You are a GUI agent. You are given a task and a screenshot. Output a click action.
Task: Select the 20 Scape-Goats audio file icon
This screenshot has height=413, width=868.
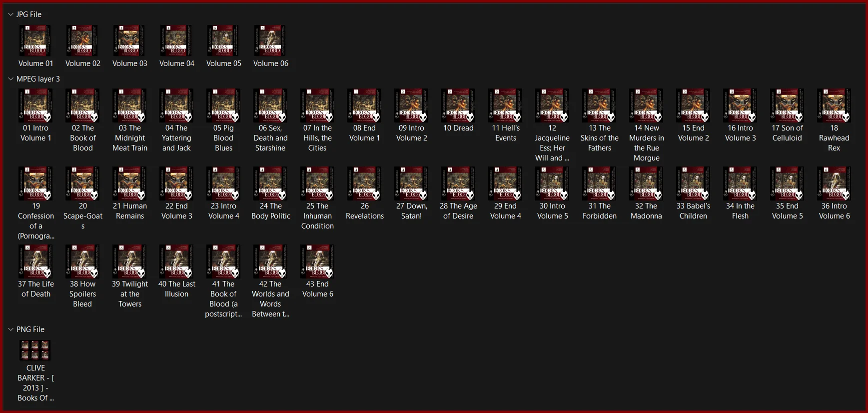(x=82, y=183)
